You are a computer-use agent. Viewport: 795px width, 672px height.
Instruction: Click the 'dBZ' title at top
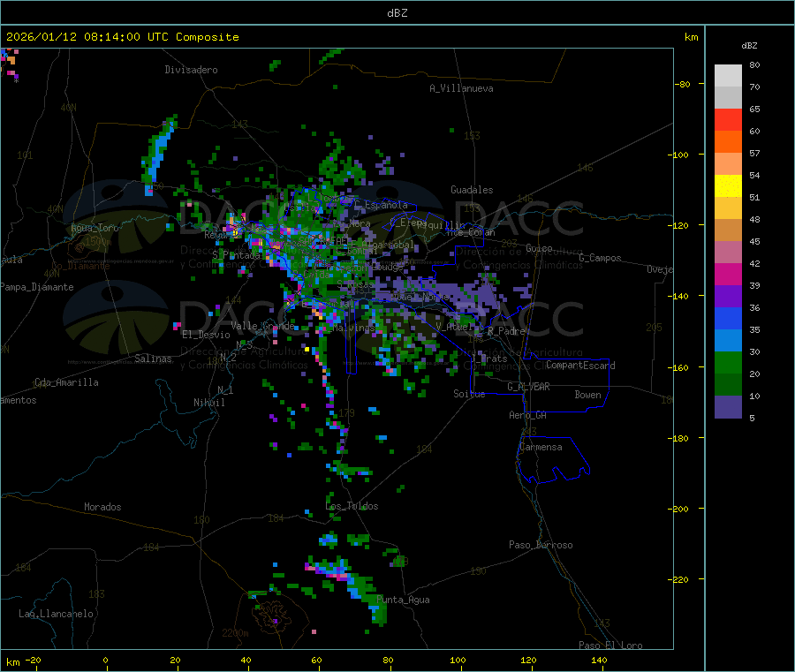397,13
